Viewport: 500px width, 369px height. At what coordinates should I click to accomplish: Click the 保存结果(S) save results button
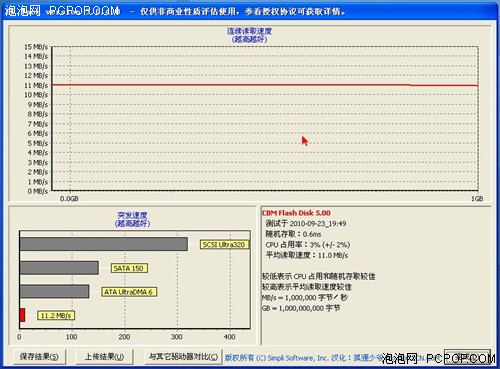tap(39, 357)
